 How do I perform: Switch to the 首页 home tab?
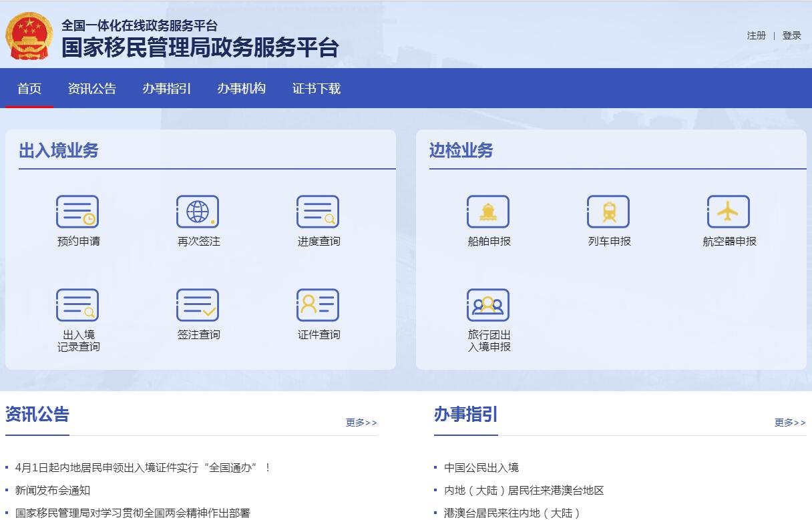[x=29, y=89]
